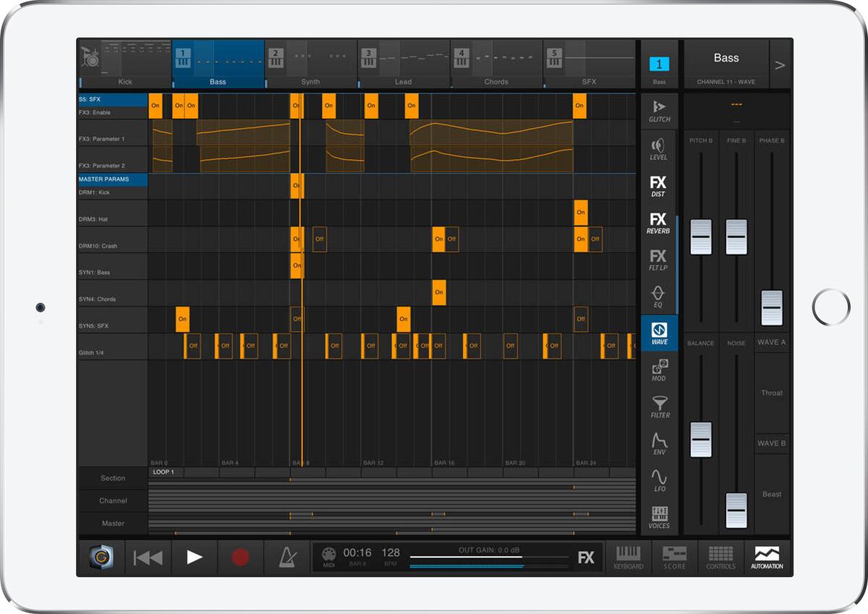Select the MOD panel icon

tap(659, 370)
